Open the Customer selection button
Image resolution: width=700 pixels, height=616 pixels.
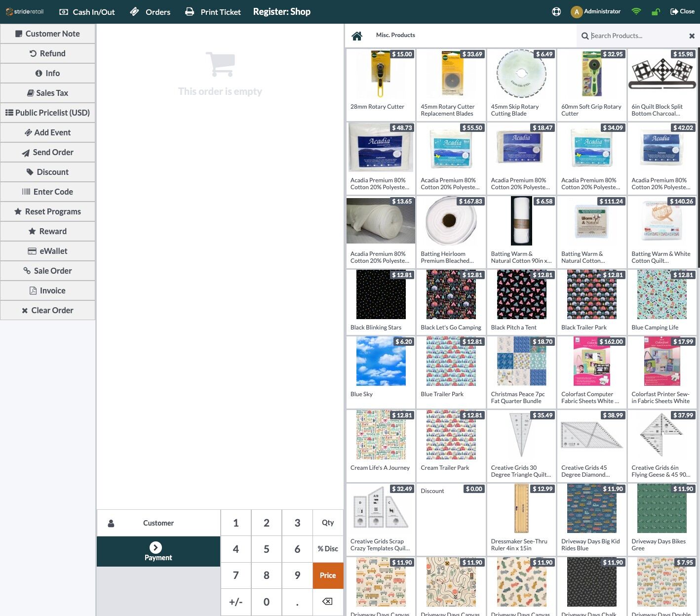[158, 523]
